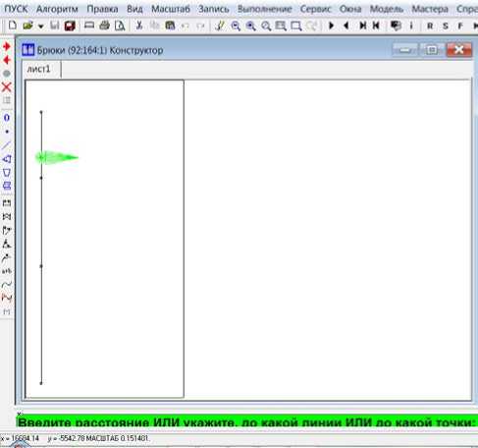Open the Сервис menu
Image resolution: width=478 pixels, height=448 pixels.
pos(316,9)
